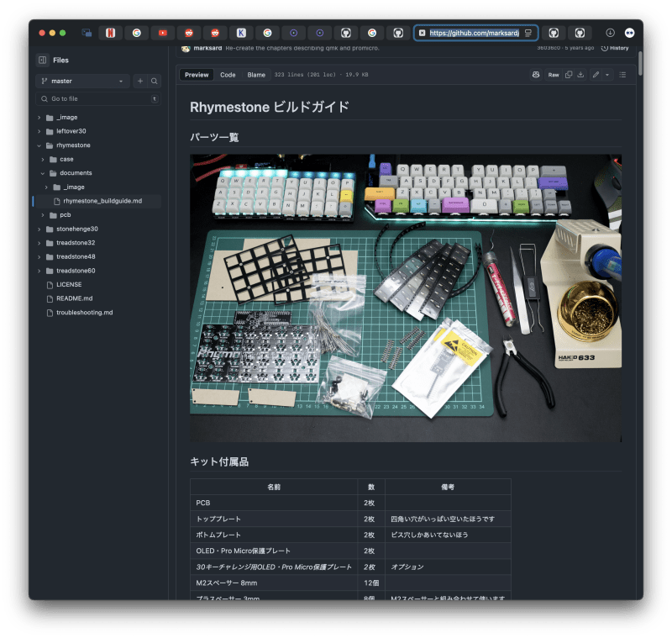The image size is (672, 638).
Task: Open the document outline list icon
Action: (622, 75)
